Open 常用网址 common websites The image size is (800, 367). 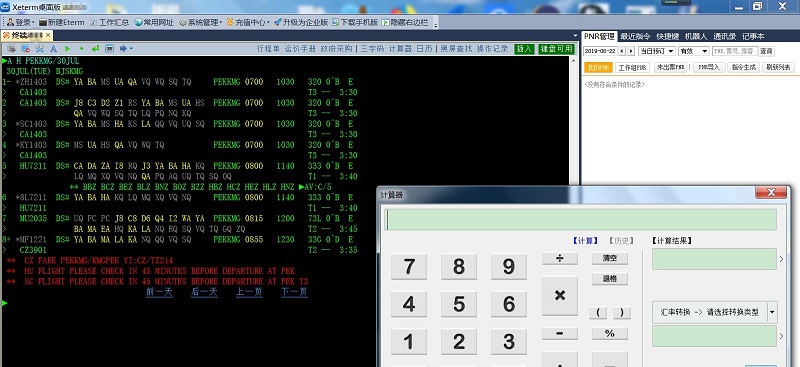pyautogui.click(x=154, y=22)
